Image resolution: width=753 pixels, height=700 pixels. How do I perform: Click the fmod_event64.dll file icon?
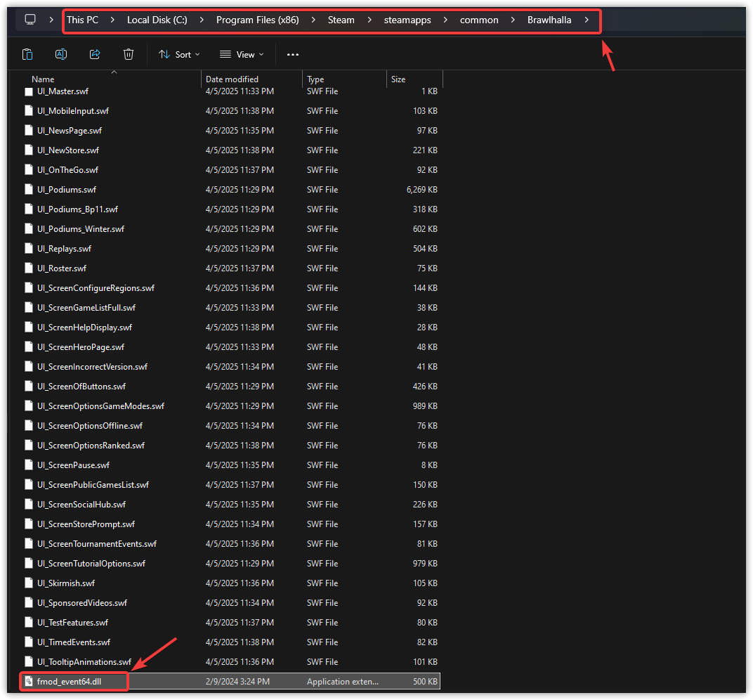click(x=29, y=681)
